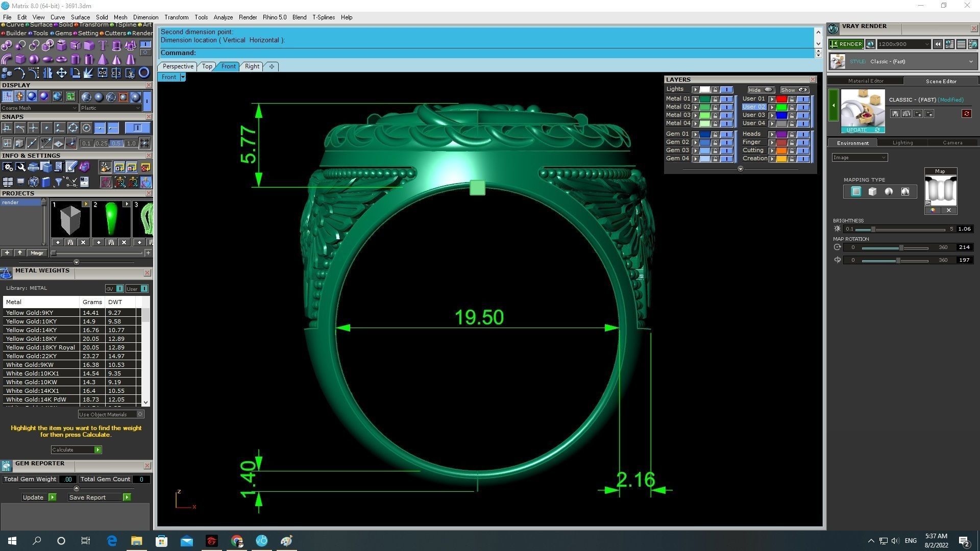Select project thumbnail number 2
The width and height of the screenshot is (980, 551).
coord(111,219)
